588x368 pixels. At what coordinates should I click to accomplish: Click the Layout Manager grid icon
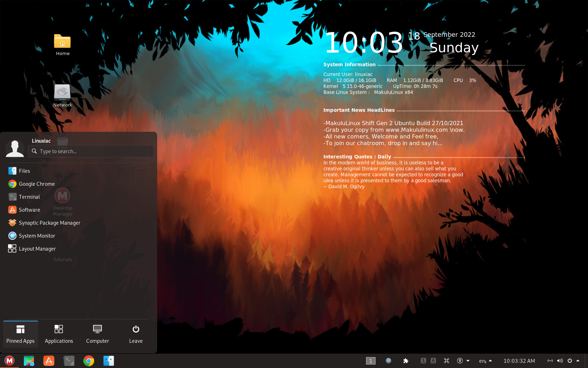(x=12, y=248)
